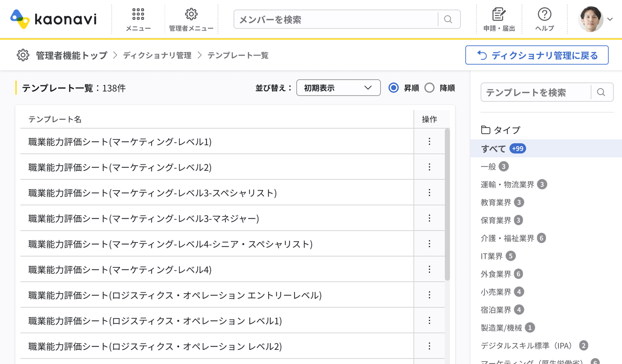The height and width of the screenshot is (364, 622).
Task: Open actions menu for マーケティング-レベル3-マネジャー row
Action: [x=429, y=218]
